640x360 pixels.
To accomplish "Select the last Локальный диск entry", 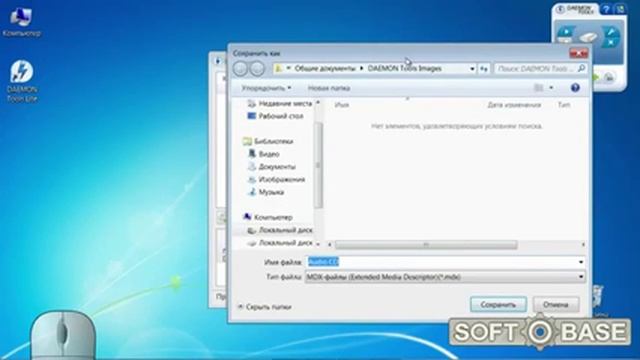I will point(280,243).
